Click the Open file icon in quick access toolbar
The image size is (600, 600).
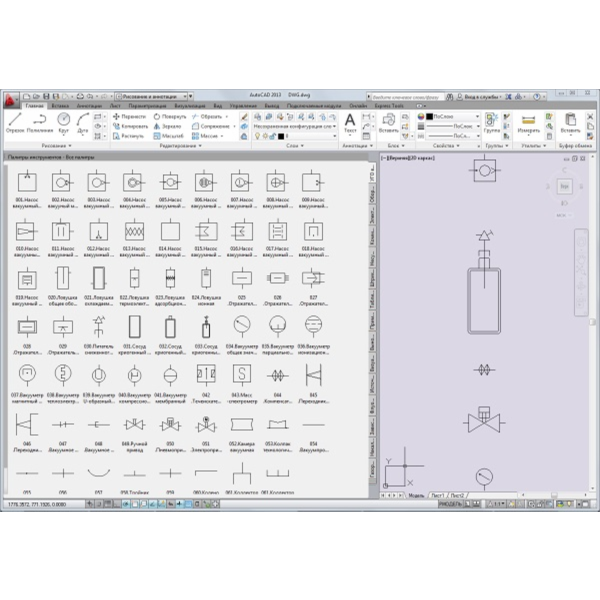pos(36,96)
